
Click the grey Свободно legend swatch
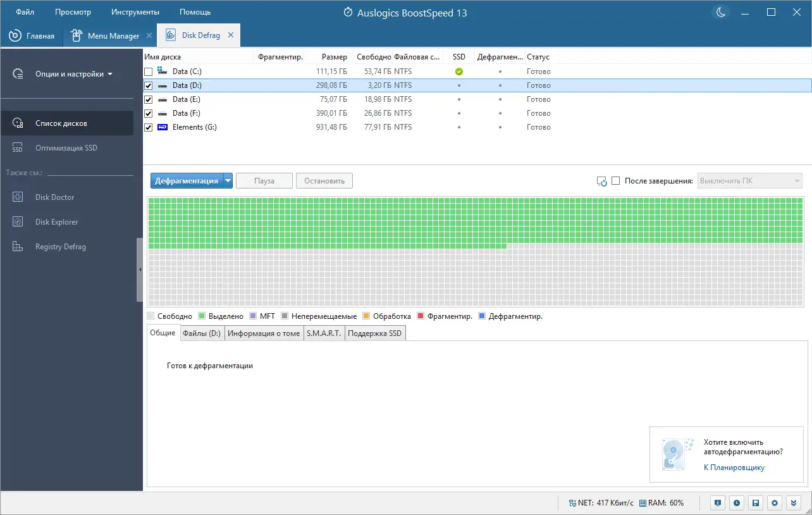(151, 316)
